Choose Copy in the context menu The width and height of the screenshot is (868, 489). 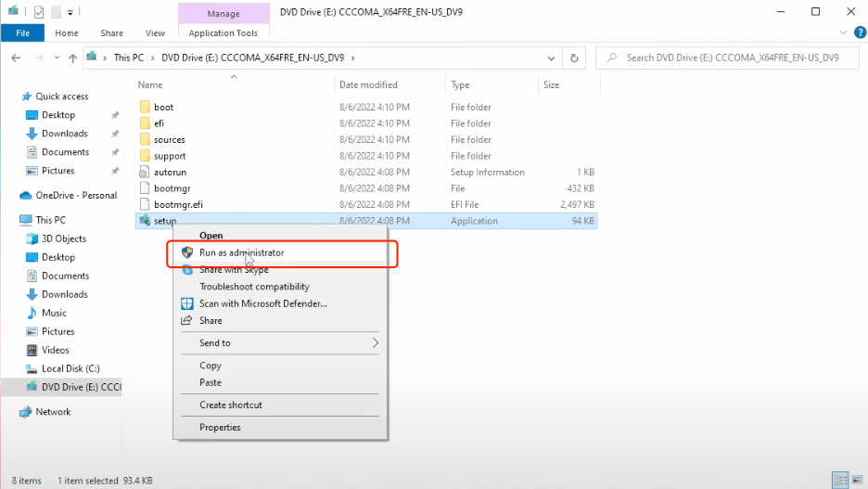click(x=211, y=366)
